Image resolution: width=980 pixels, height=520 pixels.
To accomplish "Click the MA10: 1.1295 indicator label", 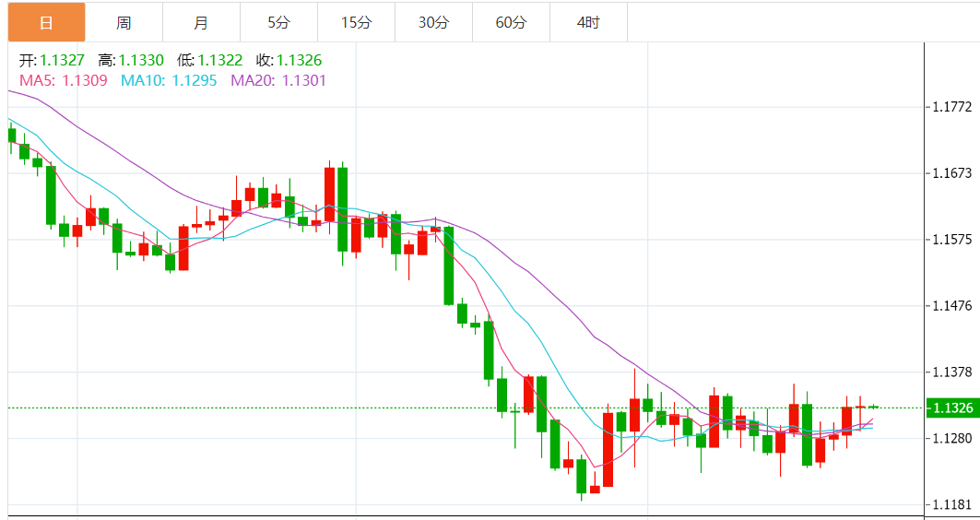I will tap(169, 80).
